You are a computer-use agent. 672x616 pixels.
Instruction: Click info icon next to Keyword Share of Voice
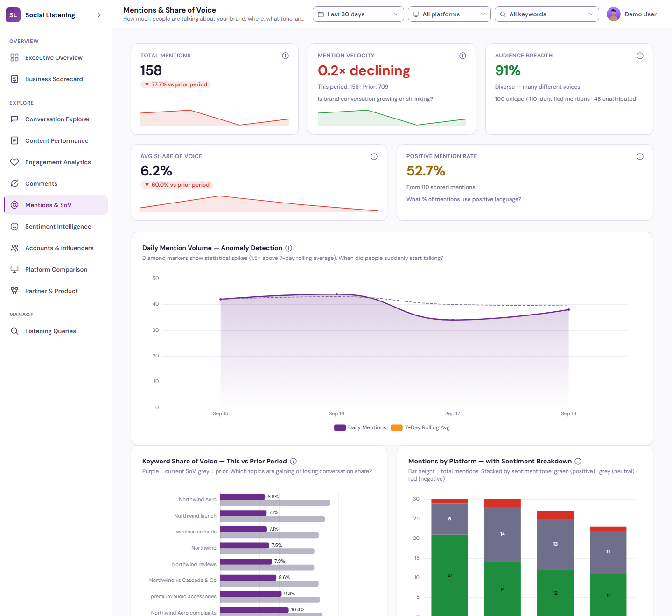click(293, 461)
